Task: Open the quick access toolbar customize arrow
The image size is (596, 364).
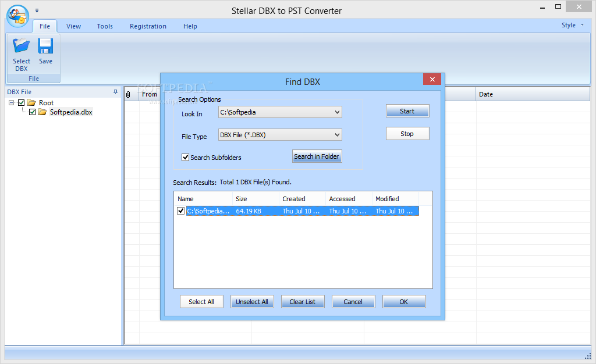Action: tap(37, 10)
